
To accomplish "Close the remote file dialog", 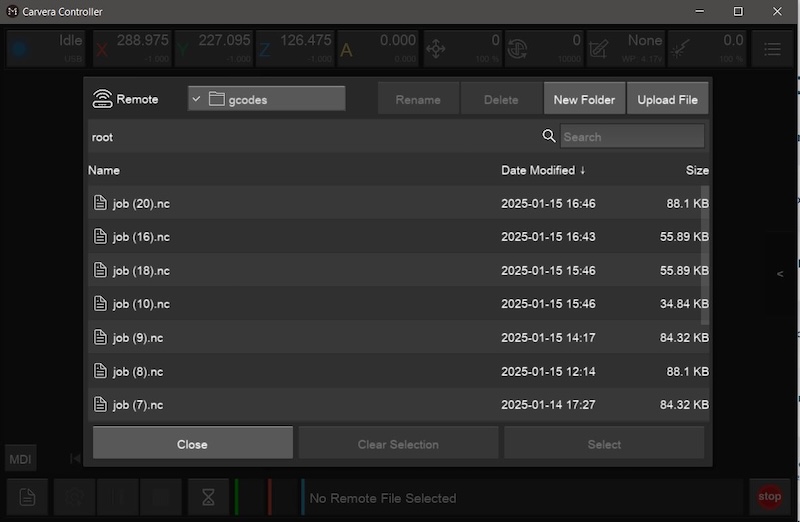I will tap(192, 444).
